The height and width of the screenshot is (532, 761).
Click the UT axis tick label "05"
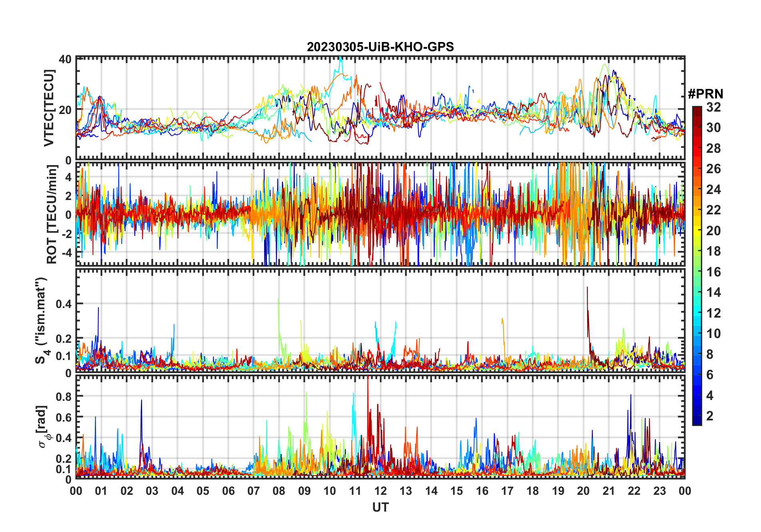pos(203,491)
